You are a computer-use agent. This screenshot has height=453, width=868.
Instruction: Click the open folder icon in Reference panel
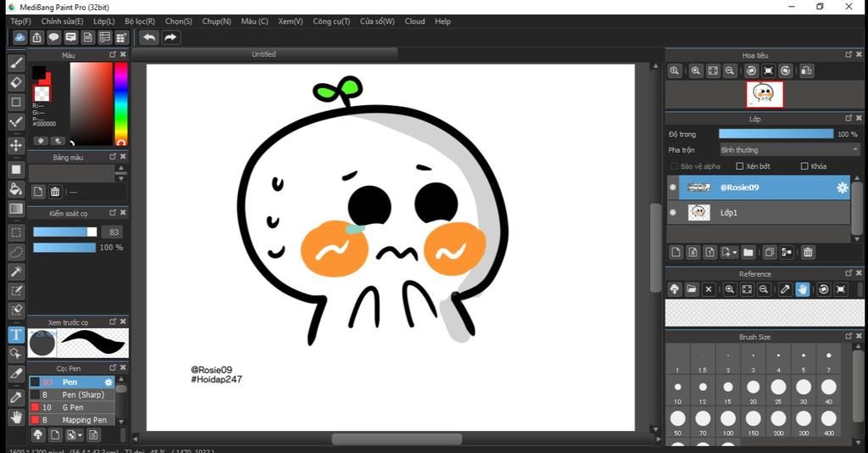(x=692, y=289)
